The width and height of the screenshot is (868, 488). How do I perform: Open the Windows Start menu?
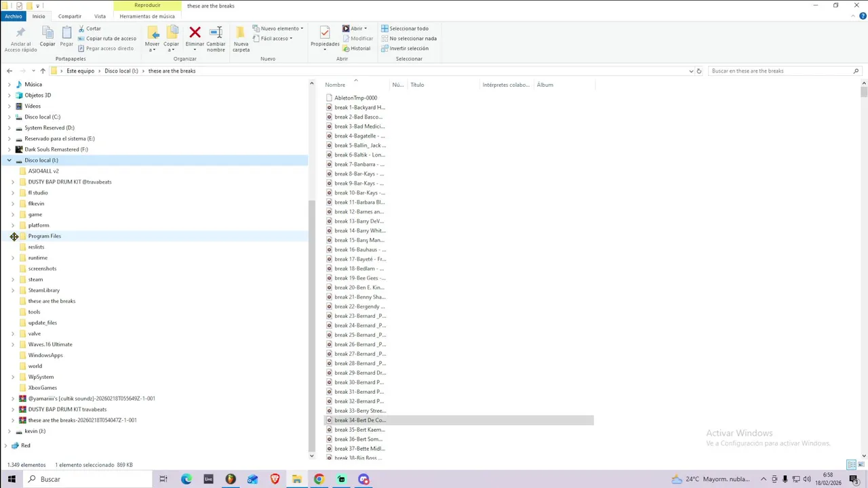(12, 479)
